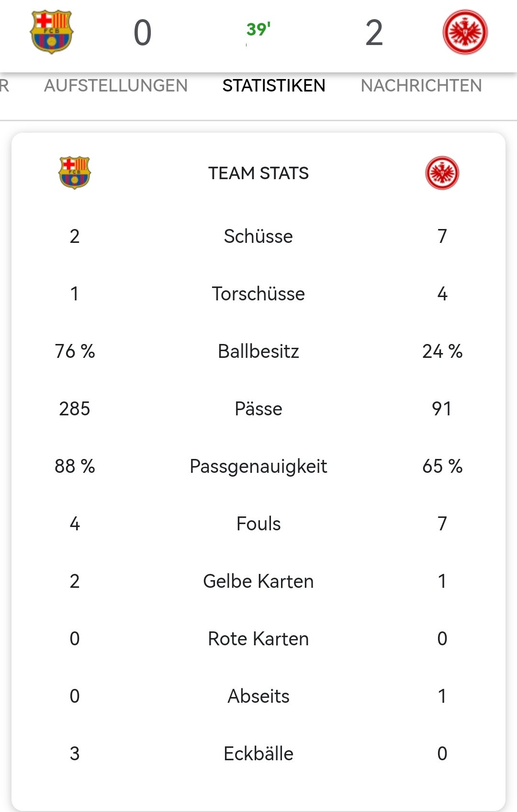The height and width of the screenshot is (812, 517).
Task: Tap the Barcelona logo in Team Stats card
Action: click(74, 173)
